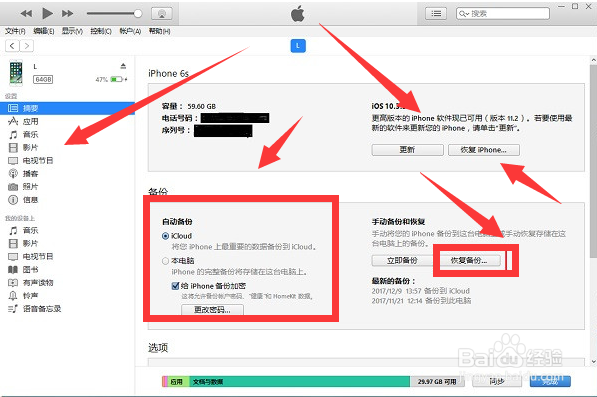This screenshot has width=597, height=397.
Task: Click the blue 完成 done button
Action: pyautogui.click(x=550, y=381)
